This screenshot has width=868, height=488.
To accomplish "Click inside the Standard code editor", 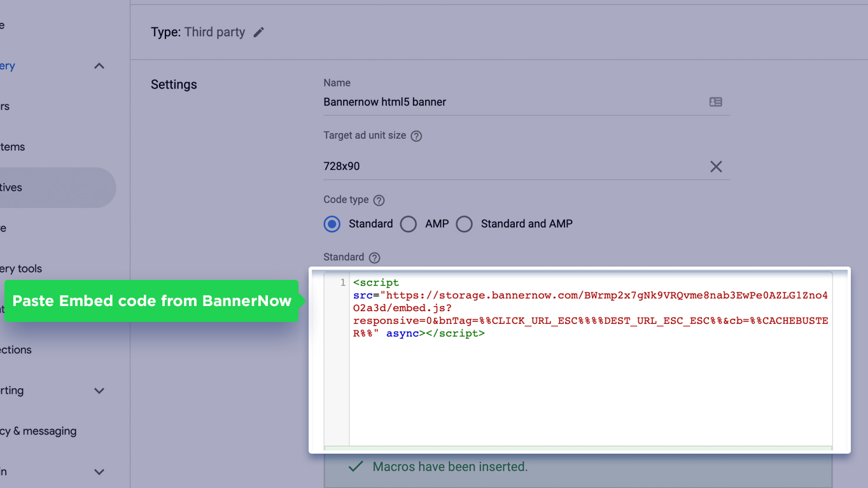I will click(591, 359).
